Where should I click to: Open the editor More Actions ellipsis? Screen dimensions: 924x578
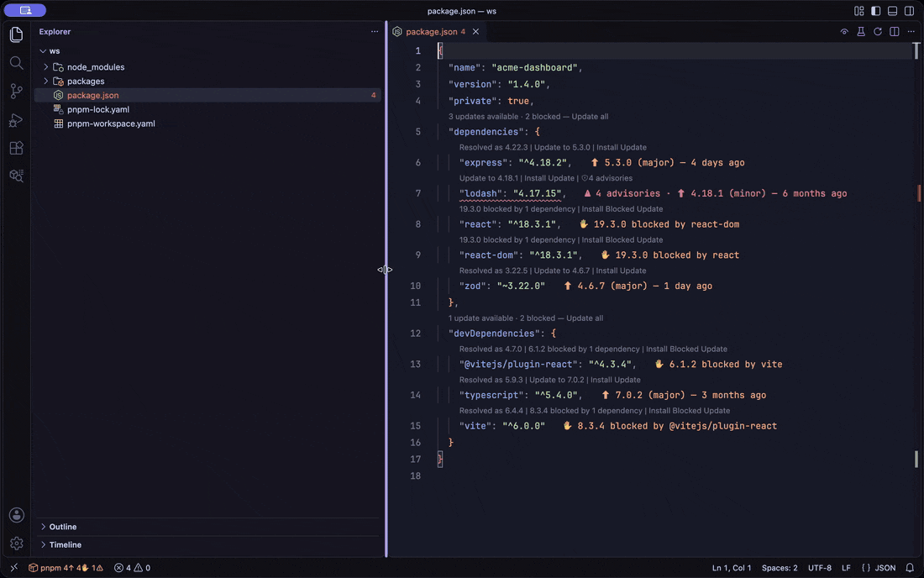911,32
